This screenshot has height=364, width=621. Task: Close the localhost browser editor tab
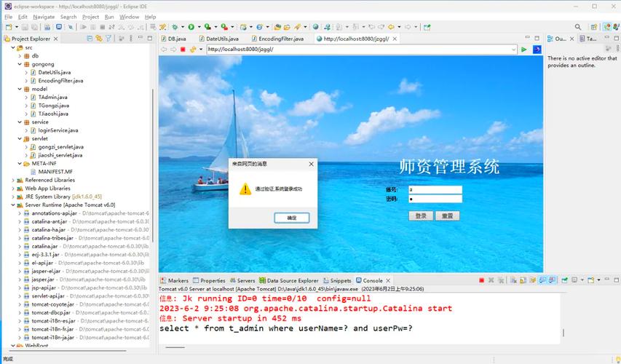point(395,39)
